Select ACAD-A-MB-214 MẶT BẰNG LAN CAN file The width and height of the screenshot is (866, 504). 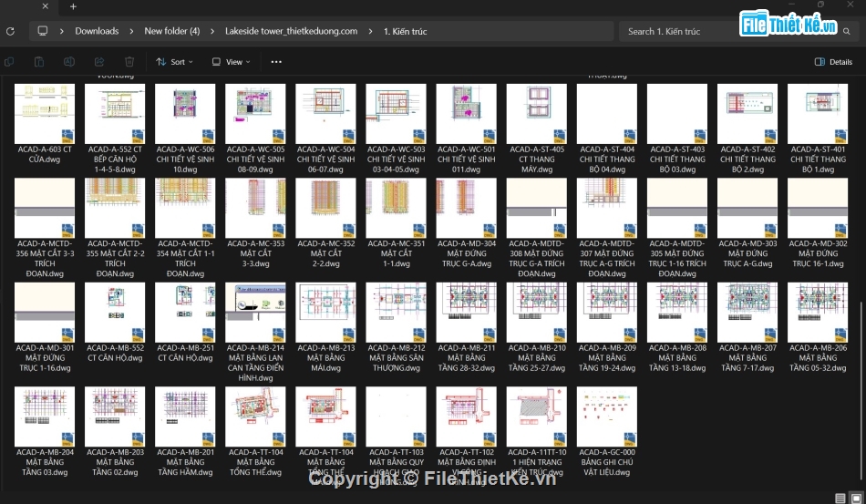tap(255, 333)
